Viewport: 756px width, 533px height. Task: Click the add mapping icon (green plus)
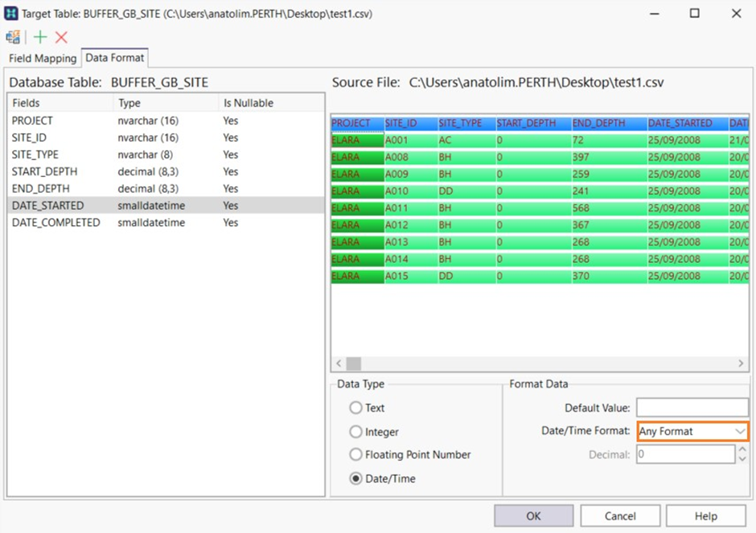point(39,36)
